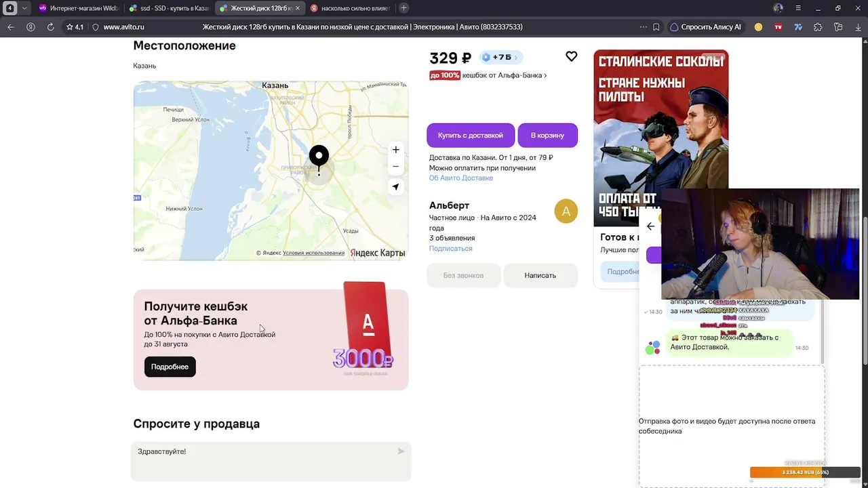Image resolution: width=868 pixels, height=488 pixels.
Task: Select the Жесткий диск 128гб tab
Action: point(260,8)
